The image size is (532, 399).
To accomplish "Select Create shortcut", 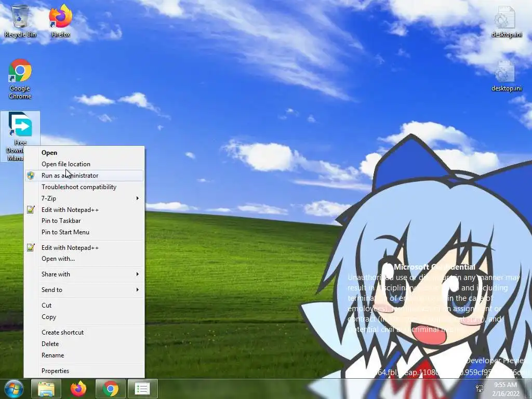I will pos(84,332).
